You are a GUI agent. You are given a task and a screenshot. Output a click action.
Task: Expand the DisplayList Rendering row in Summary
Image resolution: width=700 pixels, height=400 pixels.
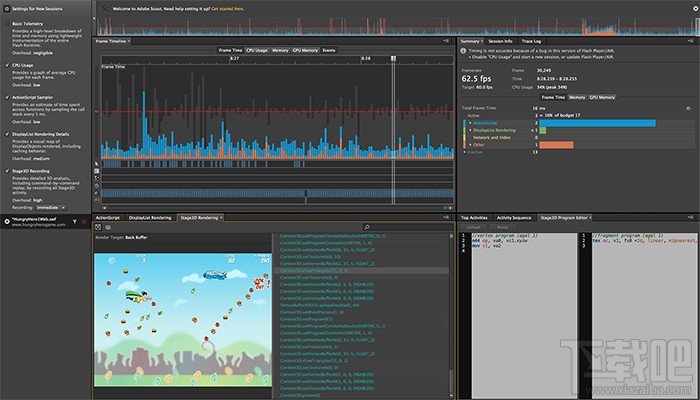pos(471,130)
